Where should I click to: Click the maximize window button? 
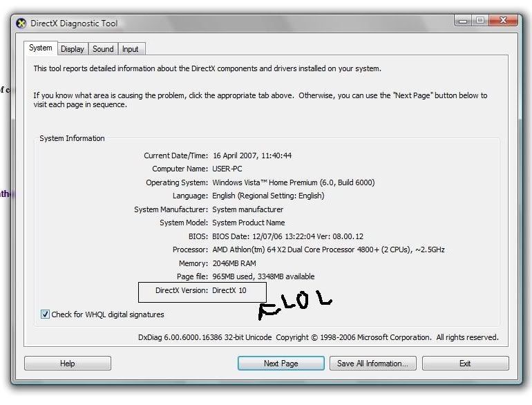pyautogui.click(x=480, y=20)
